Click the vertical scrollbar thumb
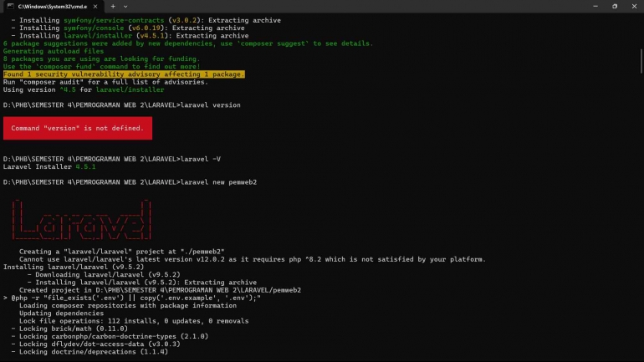644x362 pixels. (641, 61)
